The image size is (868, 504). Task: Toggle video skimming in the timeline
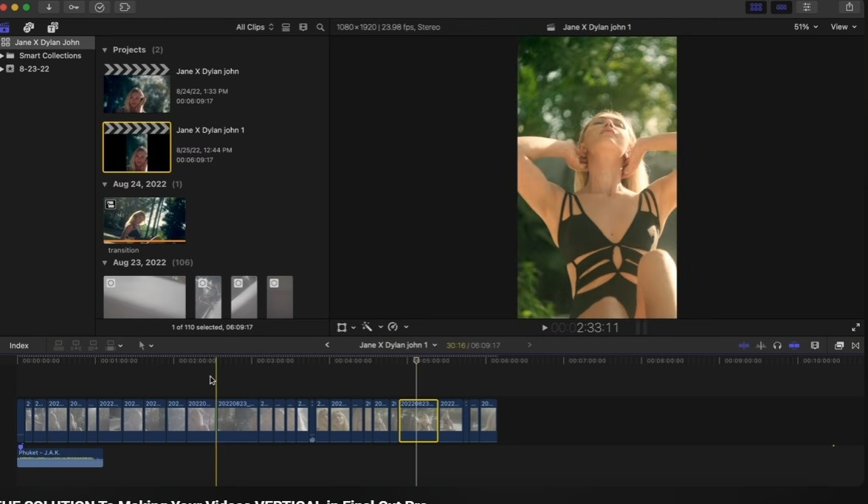pyautogui.click(x=744, y=345)
